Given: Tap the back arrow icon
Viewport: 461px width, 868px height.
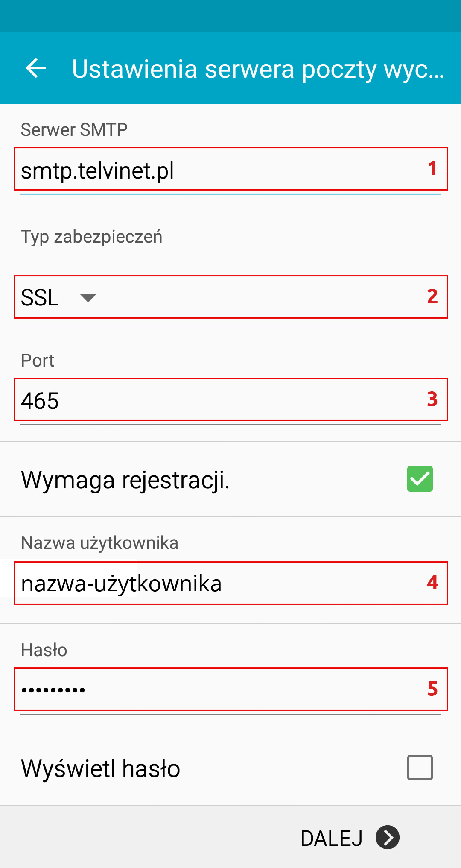Looking at the screenshot, I should point(36,68).
